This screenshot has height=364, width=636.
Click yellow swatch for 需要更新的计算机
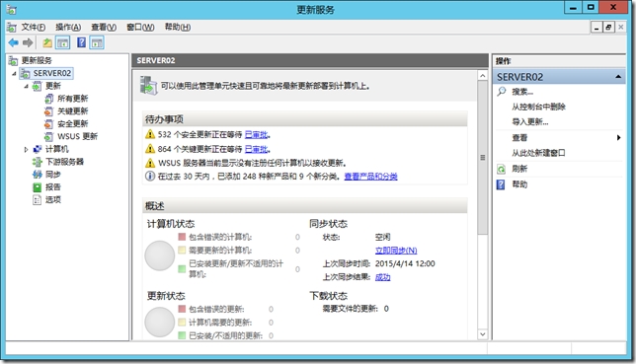point(182,251)
